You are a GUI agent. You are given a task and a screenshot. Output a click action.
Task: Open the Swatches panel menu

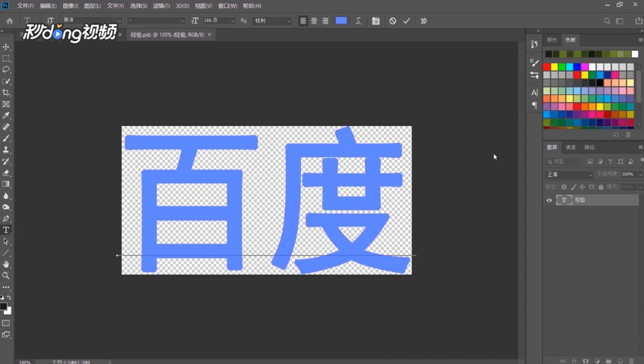point(640,40)
